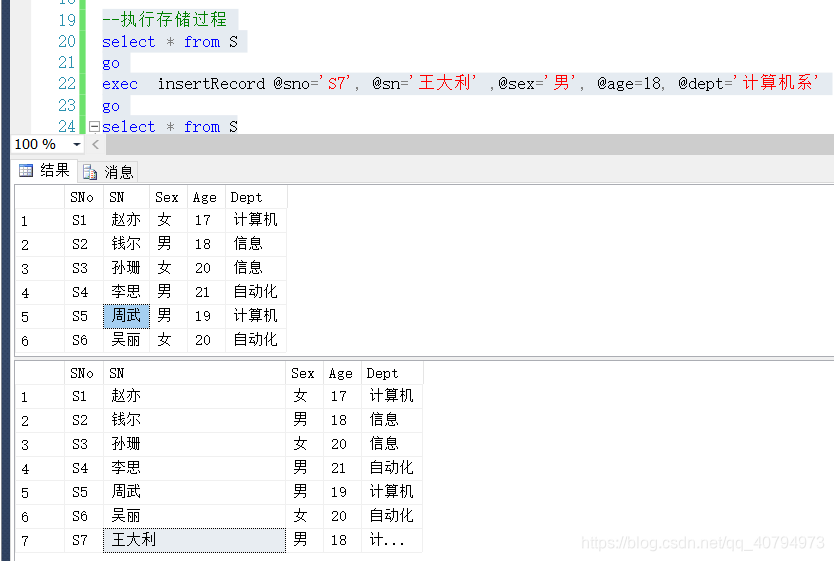Screen dimensions: 834x561
Task: Select cell S6 in the first grid
Action: click(84, 340)
